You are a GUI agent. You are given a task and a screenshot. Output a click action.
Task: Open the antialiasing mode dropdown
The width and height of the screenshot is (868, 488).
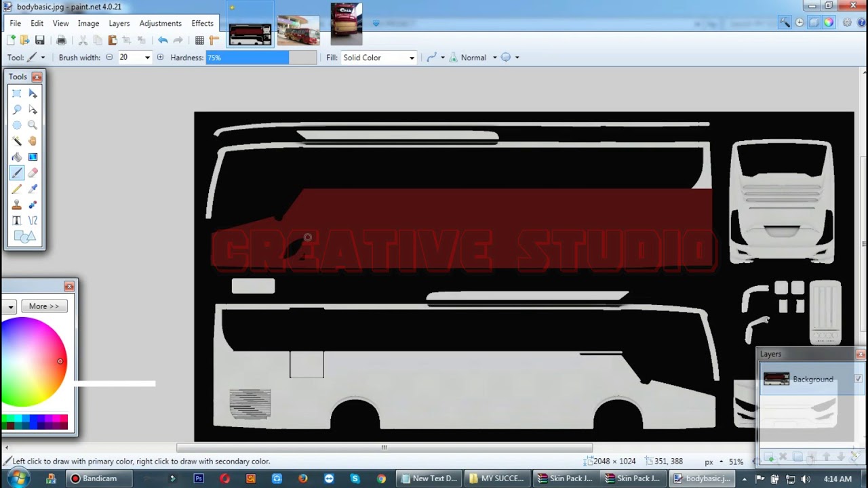pyautogui.click(x=442, y=58)
